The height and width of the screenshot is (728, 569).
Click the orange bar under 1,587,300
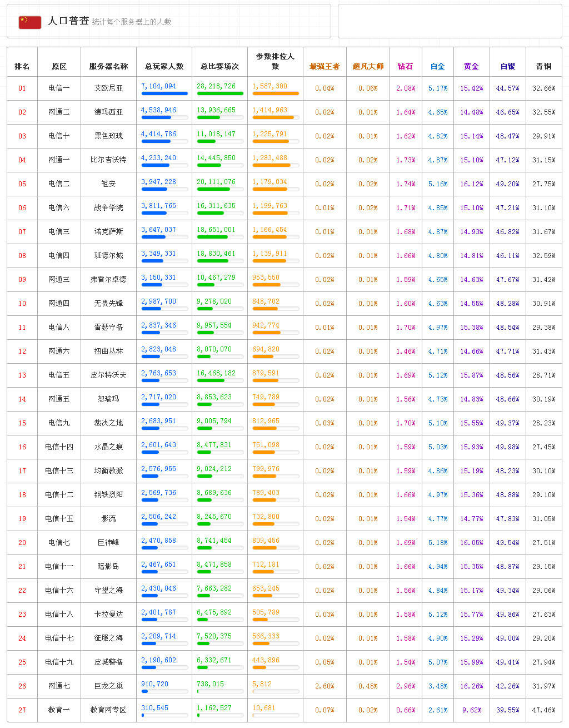276,93
